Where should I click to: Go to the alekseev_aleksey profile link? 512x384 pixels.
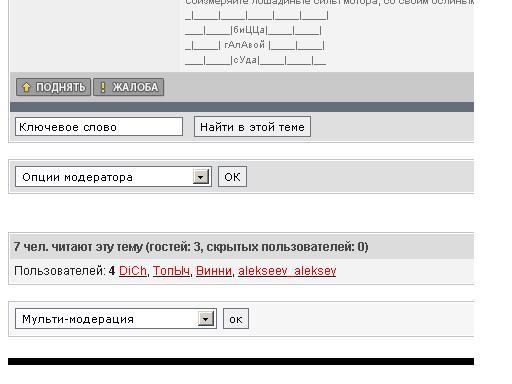[x=287, y=271]
